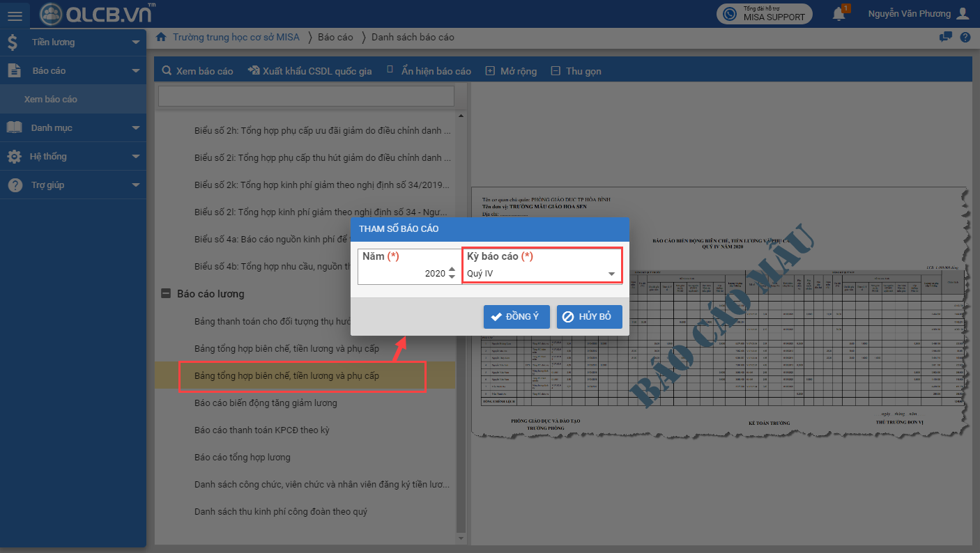
Task: Expand the Tiền lương sidebar menu
Action: (x=73, y=42)
